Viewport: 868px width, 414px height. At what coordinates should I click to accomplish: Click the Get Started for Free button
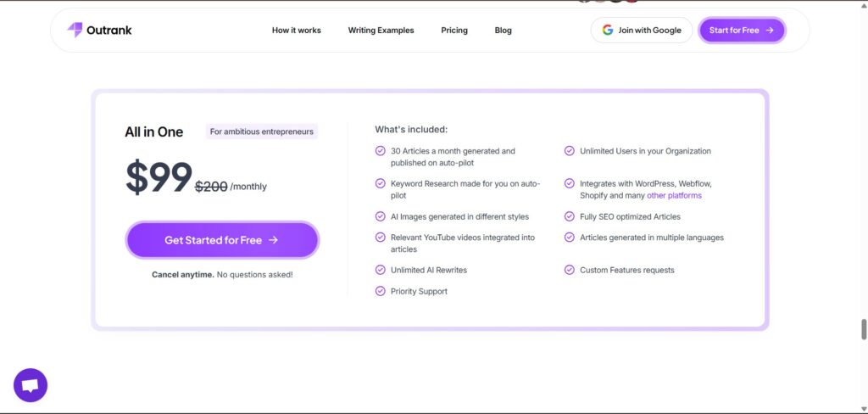pos(222,240)
